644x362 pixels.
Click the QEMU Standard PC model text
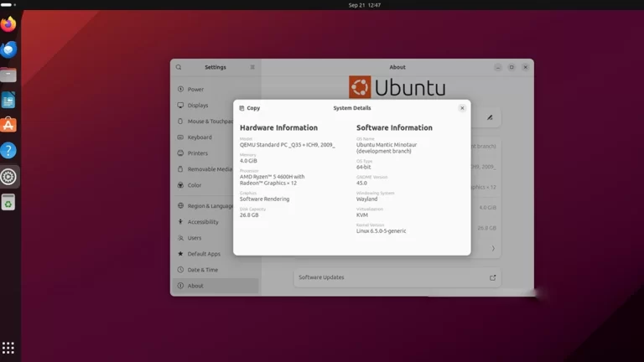tap(287, 145)
